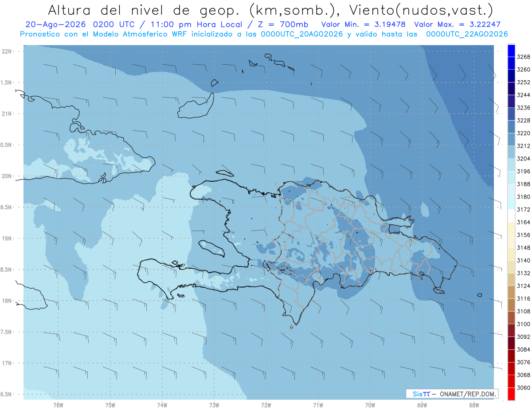Click the '19N' latitude label
The width and height of the screenshot is (532, 411).
click(x=7, y=239)
